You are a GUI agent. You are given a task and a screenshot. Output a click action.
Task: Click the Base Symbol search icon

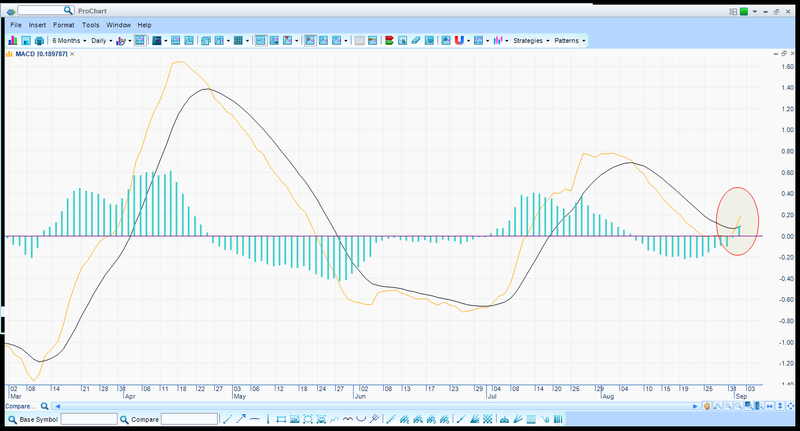(13, 419)
